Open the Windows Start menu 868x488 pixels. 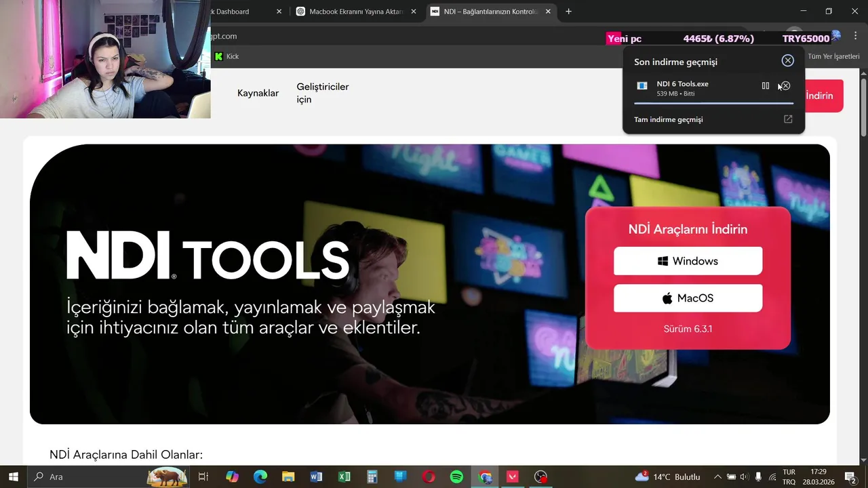click(x=13, y=476)
